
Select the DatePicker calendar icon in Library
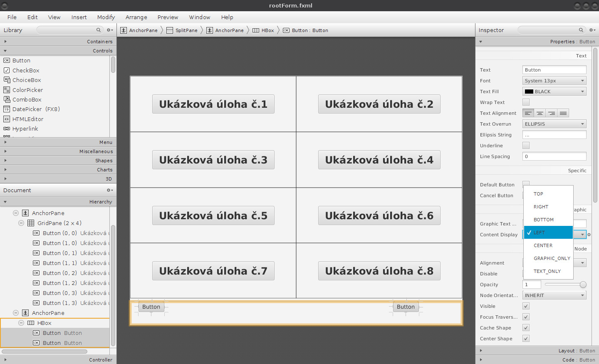coord(7,109)
